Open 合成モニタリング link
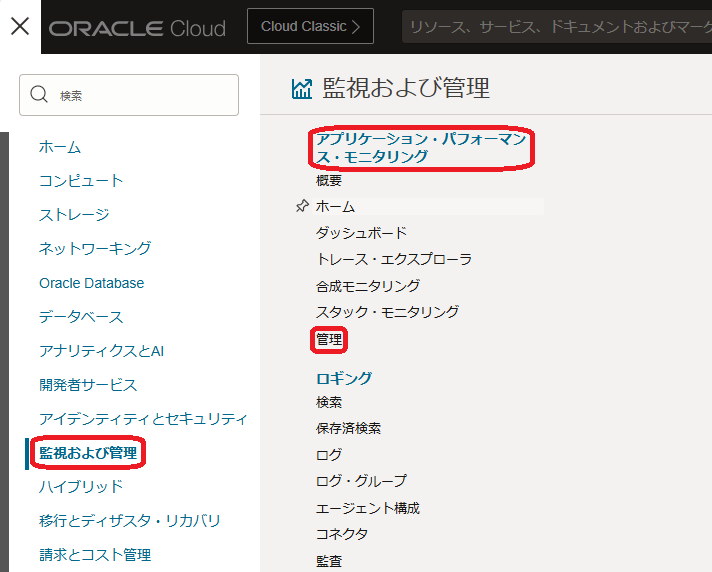This screenshot has height=572, width=712. pos(368,286)
